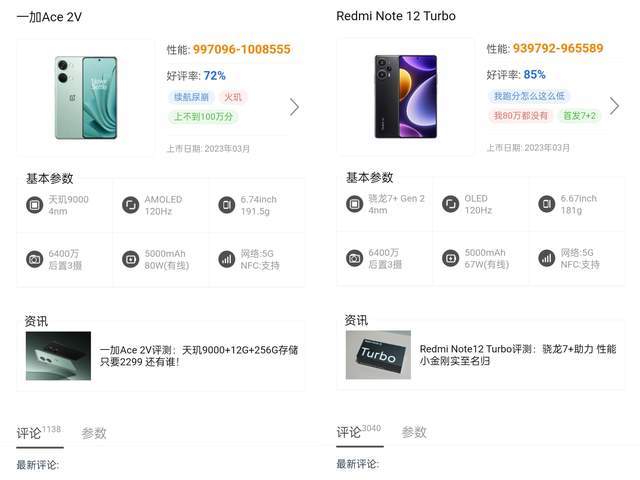Click the Ace 2V 6400万 camera icon
Image resolution: width=640 pixels, height=480 pixels.
pyautogui.click(x=34, y=259)
